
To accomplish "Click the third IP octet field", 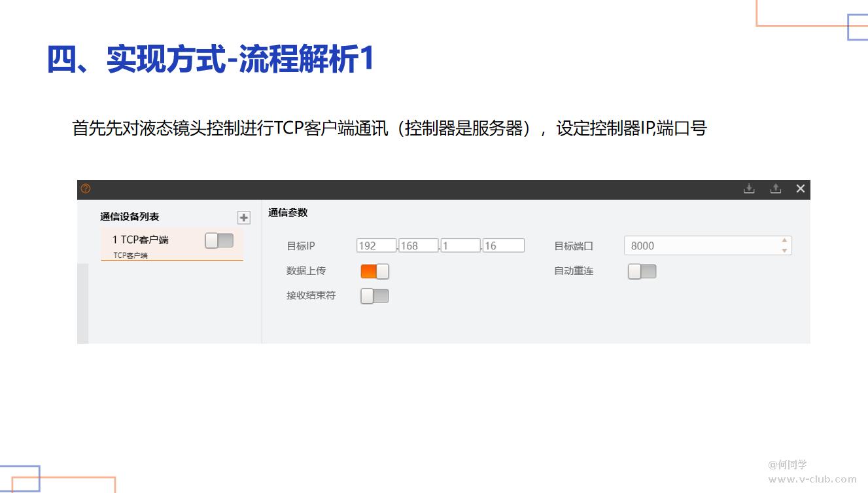I will pos(460,246).
